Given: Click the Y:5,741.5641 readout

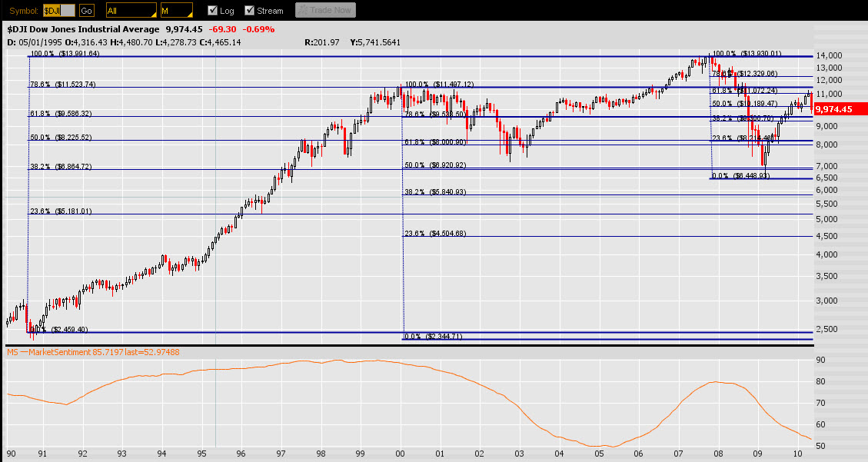Looking at the screenshot, I should [x=374, y=42].
